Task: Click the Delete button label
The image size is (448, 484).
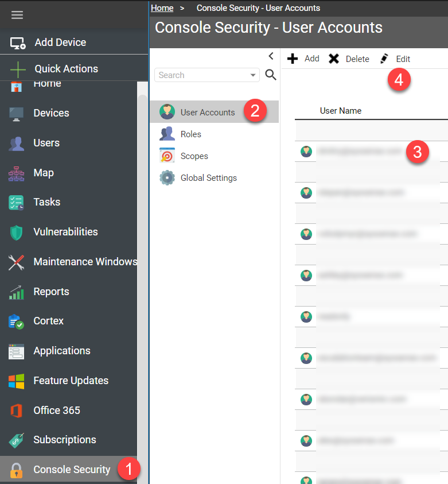Action: coord(357,59)
